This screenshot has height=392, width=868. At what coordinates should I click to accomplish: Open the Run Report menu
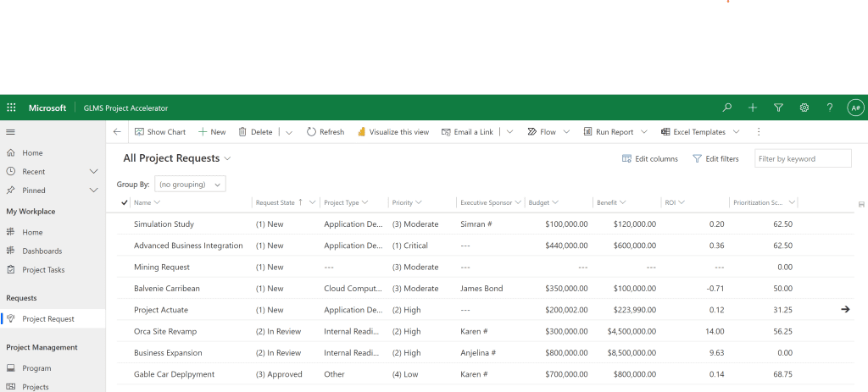[615, 132]
